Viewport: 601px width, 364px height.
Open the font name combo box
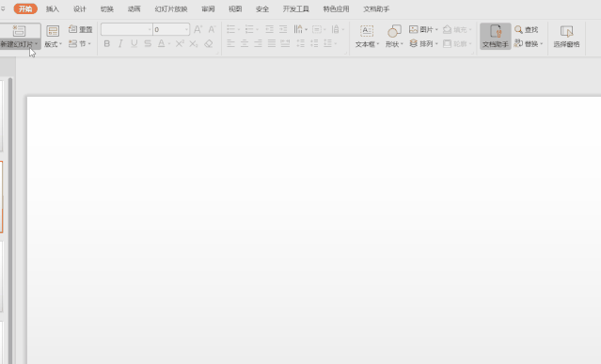coord(126,29)
